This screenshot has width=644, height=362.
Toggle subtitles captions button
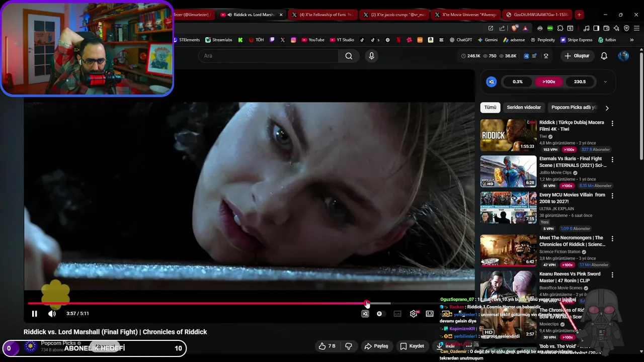[397, 314]
